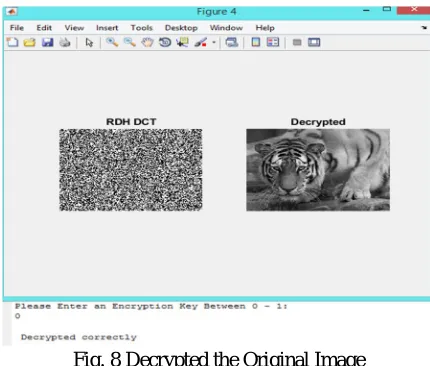Activate the Zoom Out magnifier tool
The image size is (430, 366).
tap(130, 42)
